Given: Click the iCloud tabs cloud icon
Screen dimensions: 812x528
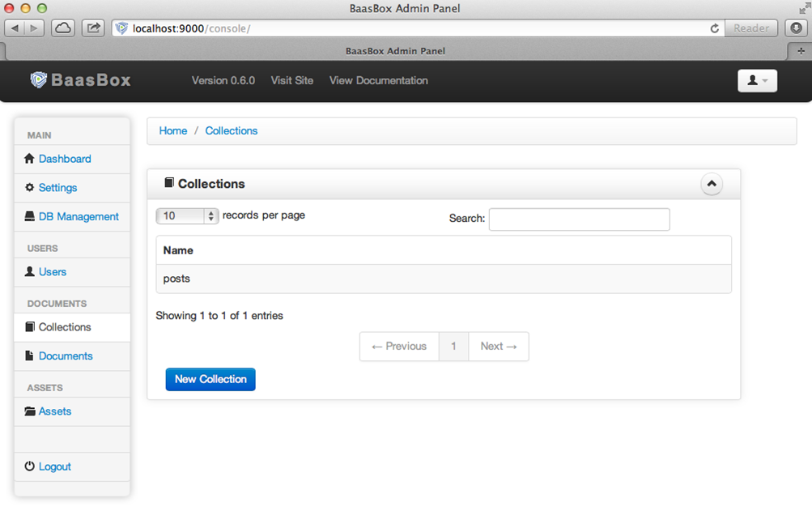Looking at the screenshot, I should click(x=63, y=28).
